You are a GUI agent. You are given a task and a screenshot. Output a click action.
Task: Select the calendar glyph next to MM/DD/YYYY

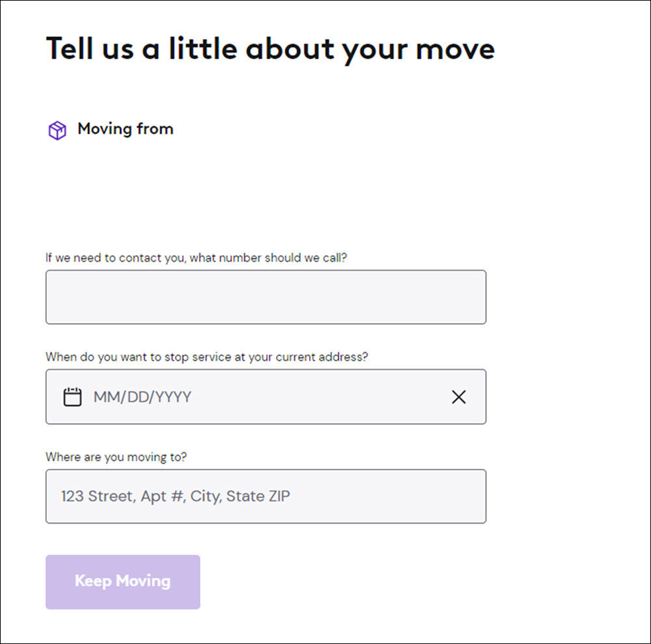point(73,396)
